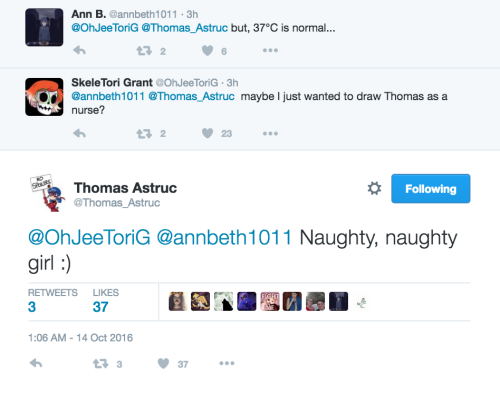View the 37 likes list
Image resolution: width=500 pixels, height=393 pixels.
coord(105,301)
